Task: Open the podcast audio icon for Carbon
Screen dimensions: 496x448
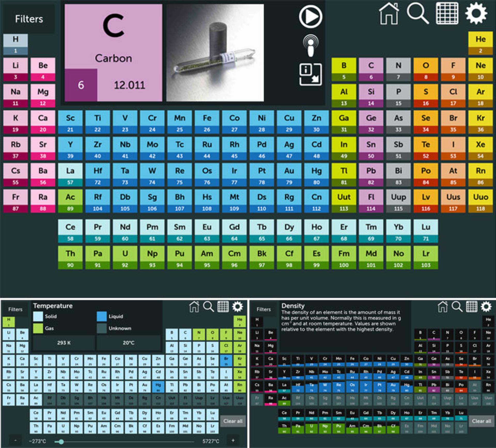Action: [x=311, y=46]
